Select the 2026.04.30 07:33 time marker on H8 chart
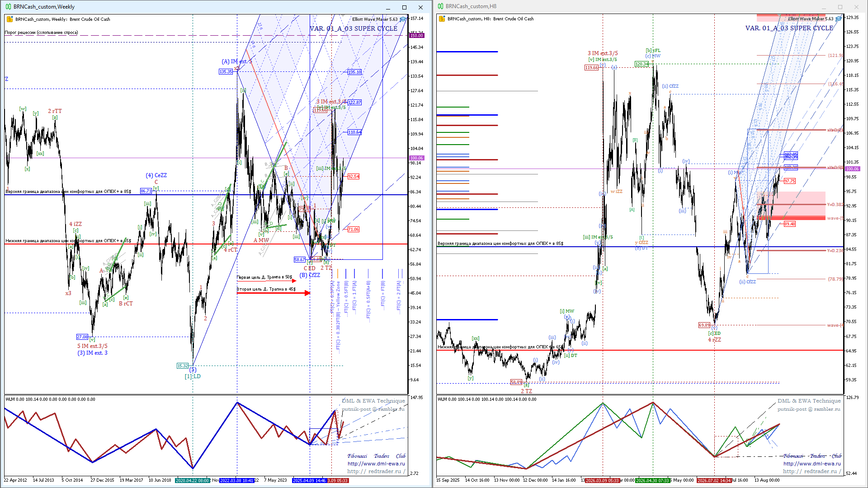The height and width of the screenshot is (488, 868). (653, 480)
